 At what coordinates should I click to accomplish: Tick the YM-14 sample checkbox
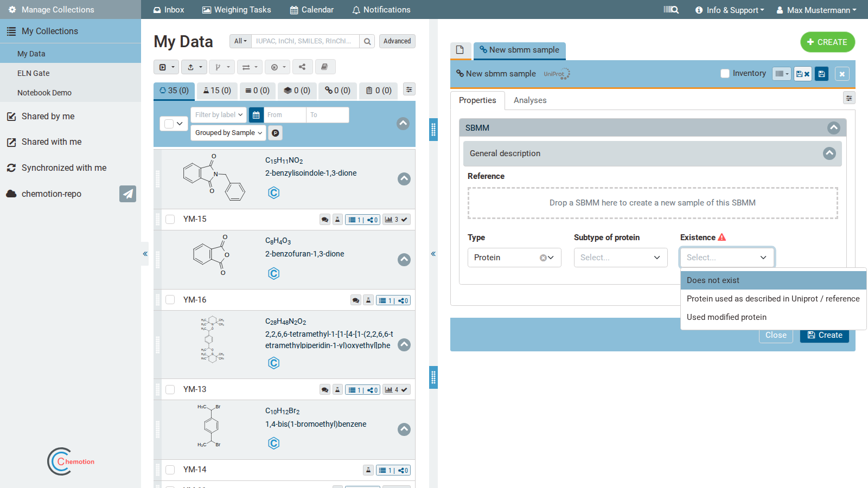170,470
